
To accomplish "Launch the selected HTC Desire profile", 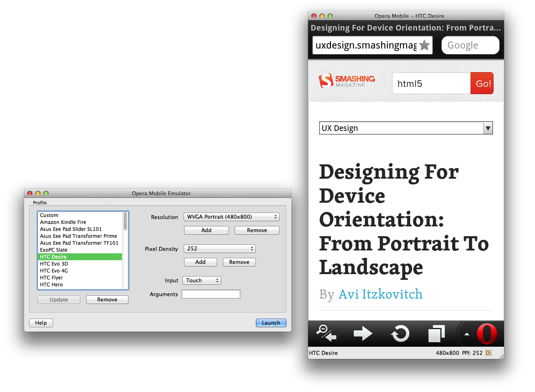I will [271, 323].
